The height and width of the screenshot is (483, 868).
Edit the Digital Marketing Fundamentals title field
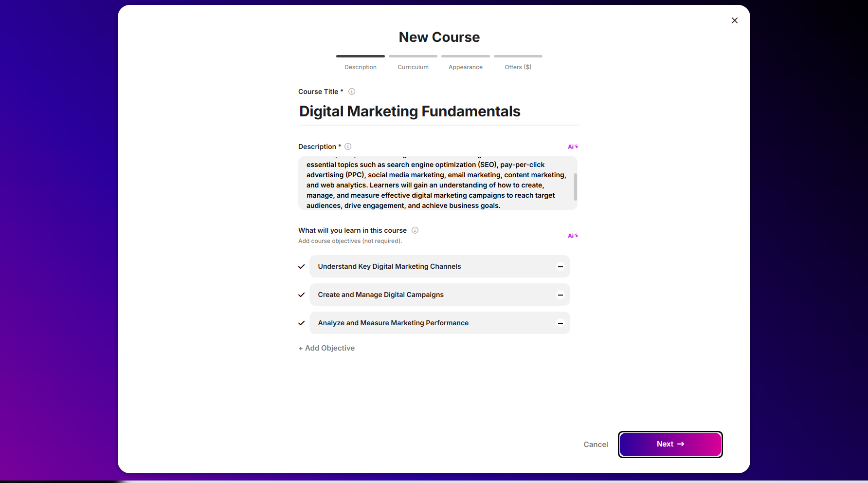(439, 111)
